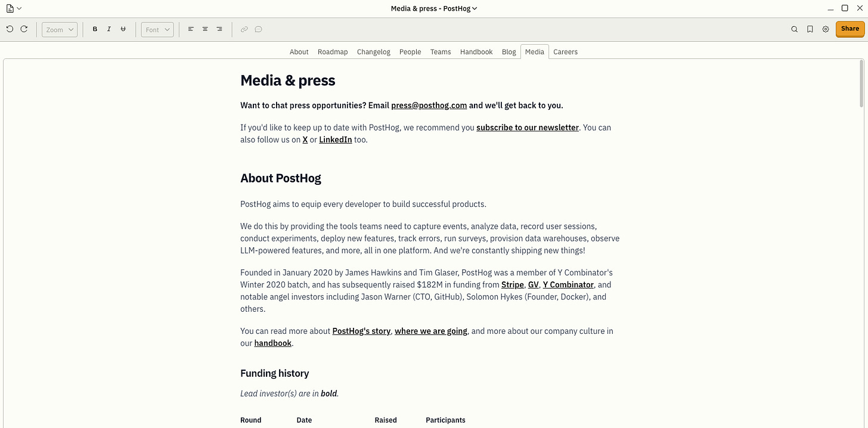Switch to the Roadmap tab
The width and height of the screenshot is (868, 428).
click(333, 52)
